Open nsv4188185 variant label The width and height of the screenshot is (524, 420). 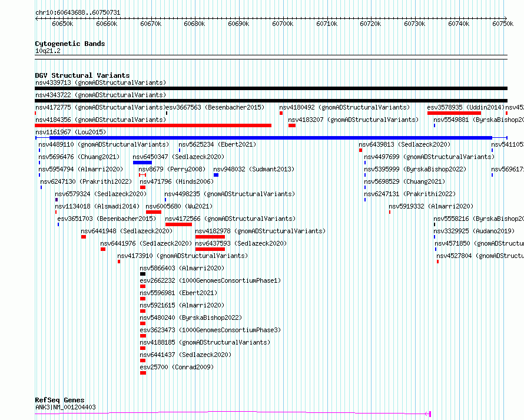click(205, 342)
